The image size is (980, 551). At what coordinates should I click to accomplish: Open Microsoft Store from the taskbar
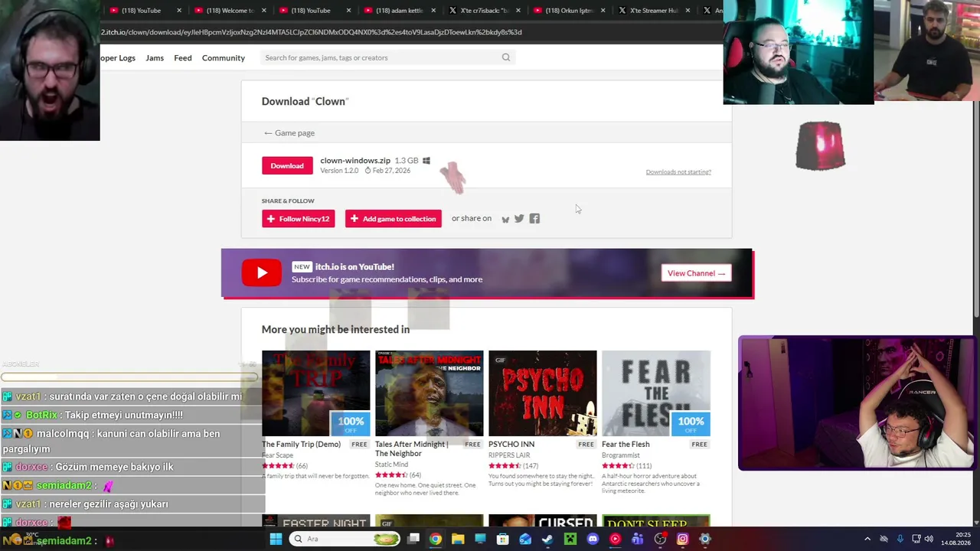pos(503,539)
